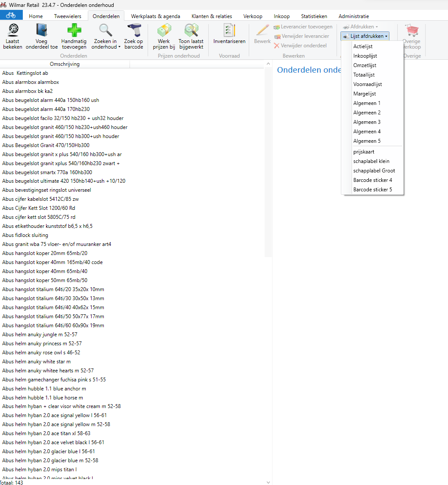Screen dimensions: 448x485
Task: Click Toon laatst bijgewerkt icon
Action: click(x=191, y=31)
